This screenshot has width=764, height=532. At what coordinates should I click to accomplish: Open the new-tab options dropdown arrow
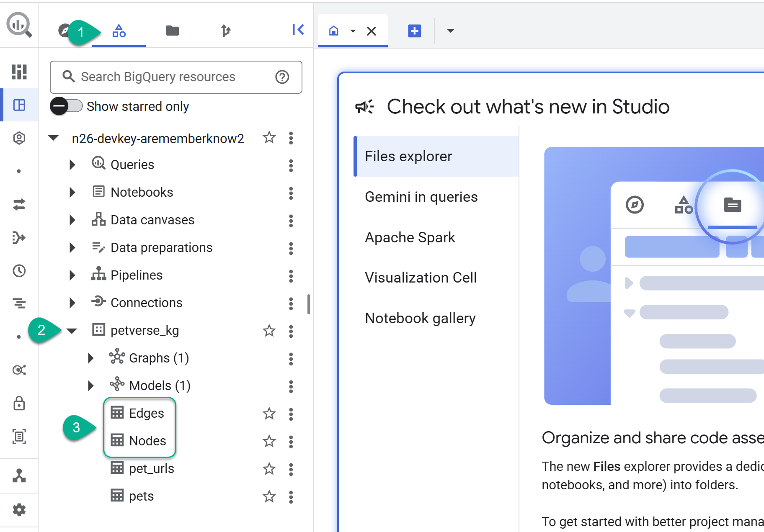pos(450,31)
